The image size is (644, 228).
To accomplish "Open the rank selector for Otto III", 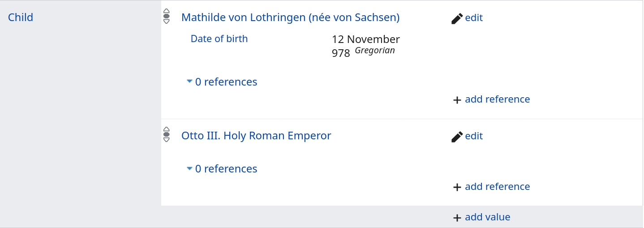I will (x=167, y=134).
